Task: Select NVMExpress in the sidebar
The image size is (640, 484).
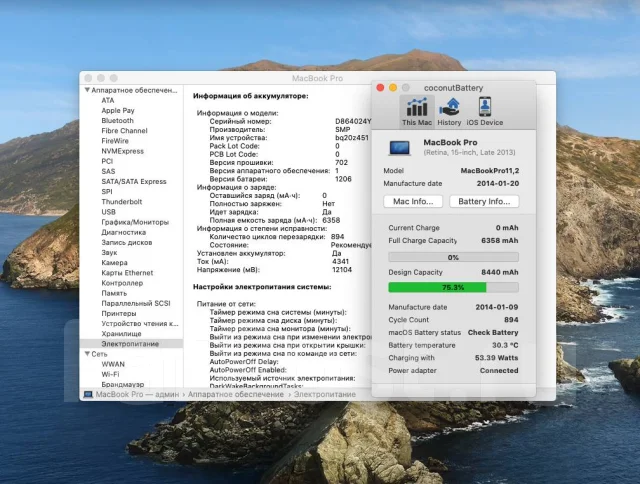Action: coord(122,151)
